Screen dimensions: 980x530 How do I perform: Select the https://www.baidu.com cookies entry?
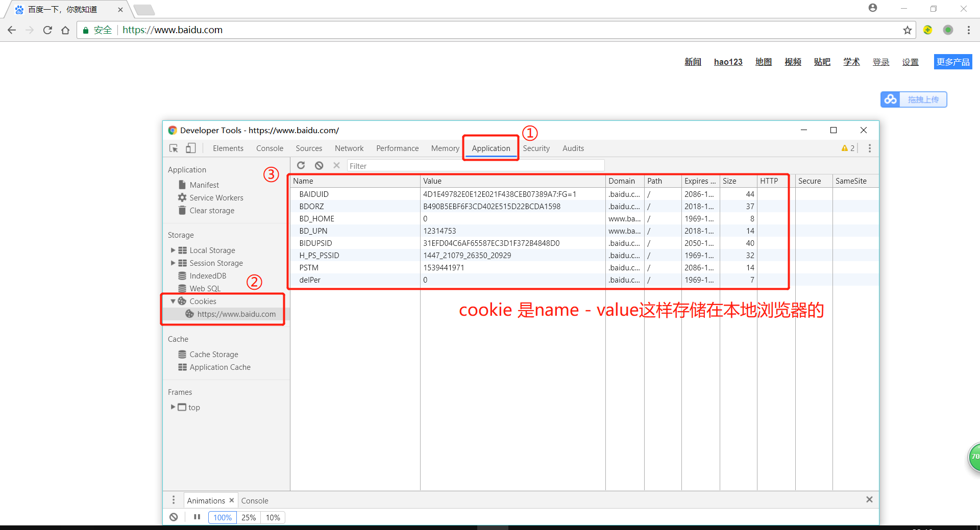(236, 314)
